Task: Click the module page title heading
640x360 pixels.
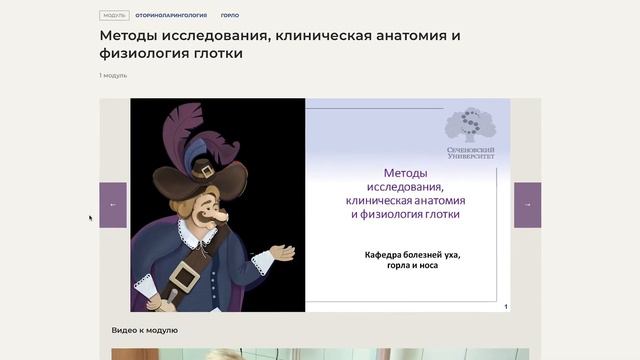Action: pos(280,44)
